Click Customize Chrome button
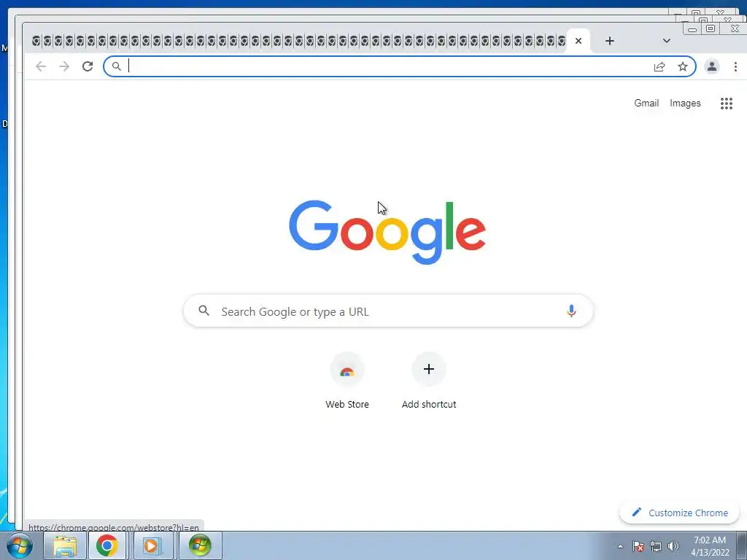The height and width of the screenshot is (560, 747). (x=679, y=513)
